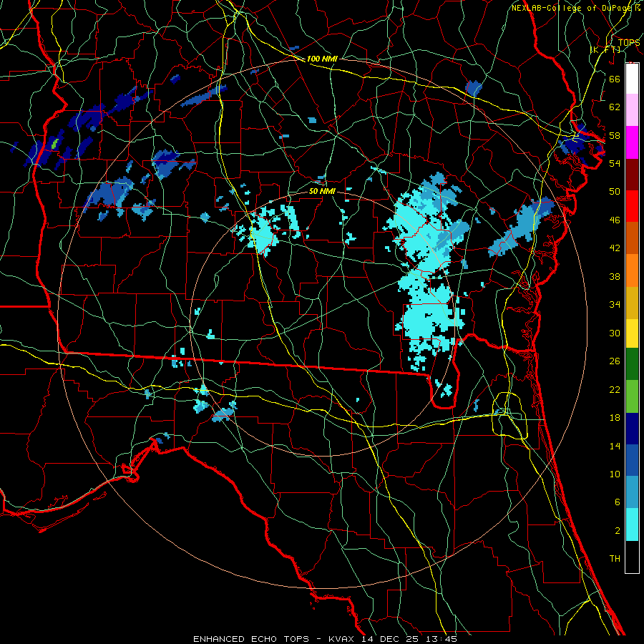Click the TOPS legend title
The width and height of the screenshot is (644, 644).
[x=629, y=43]
